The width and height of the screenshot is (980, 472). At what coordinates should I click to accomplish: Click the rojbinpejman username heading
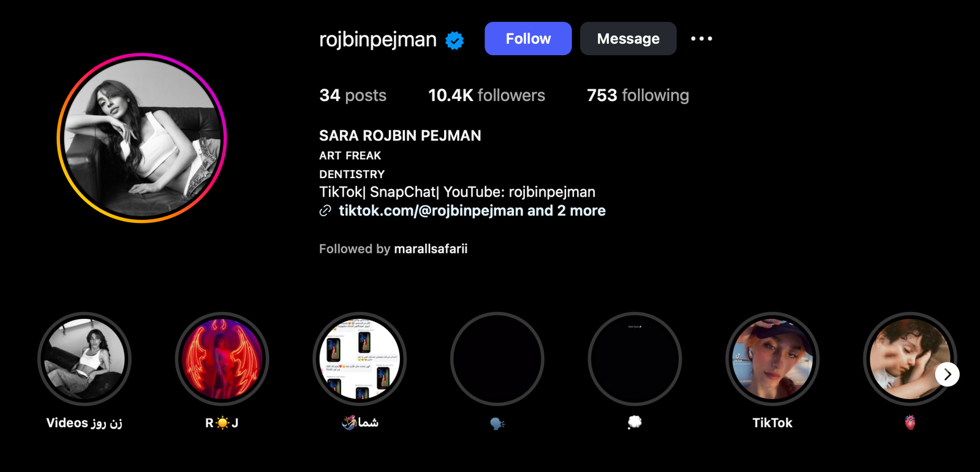point(377,39)
